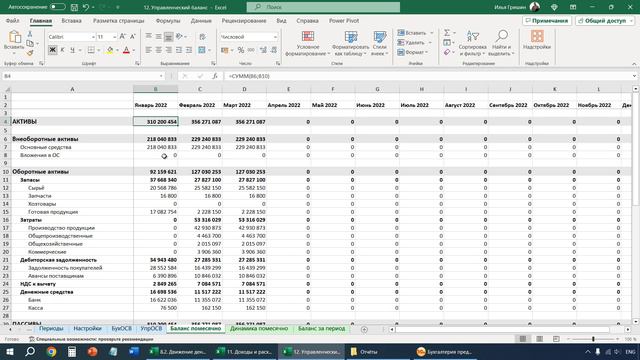Expand the Вставить cells dropdown
Image resolution: width=640 pixels, height=360 pixels.
point(431,33)
